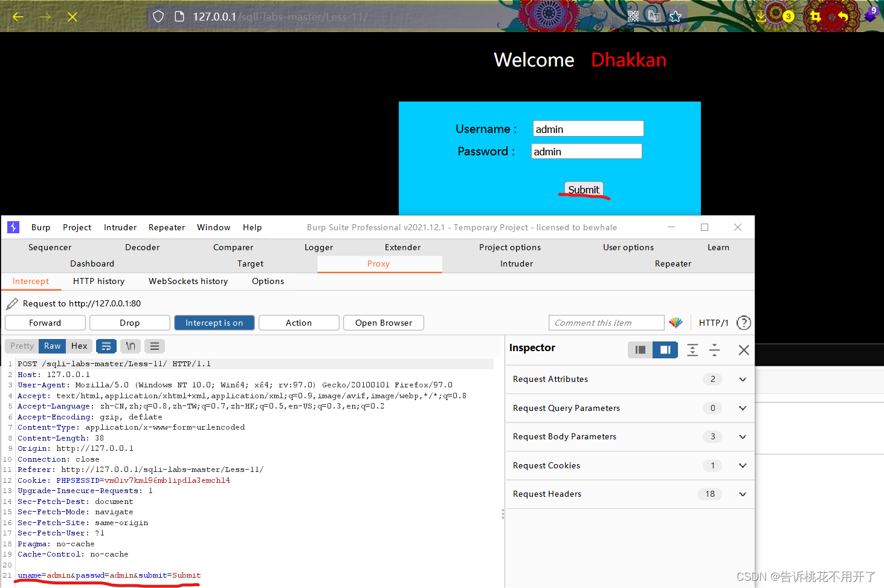Open the highlight color picker
The width and height of the screenshot is (884, 588).
pos(676,323)
